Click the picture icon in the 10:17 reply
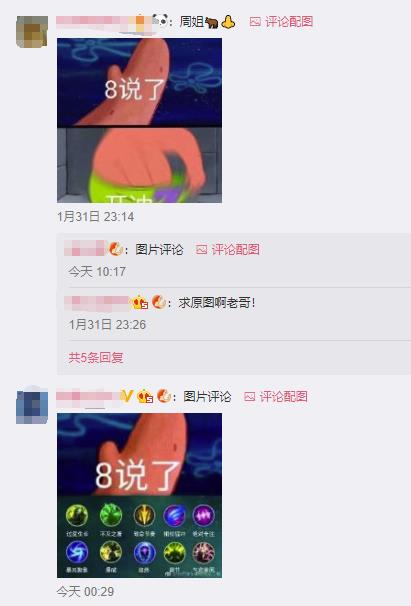This screenshot has width=411, height=606. [201, 250]
